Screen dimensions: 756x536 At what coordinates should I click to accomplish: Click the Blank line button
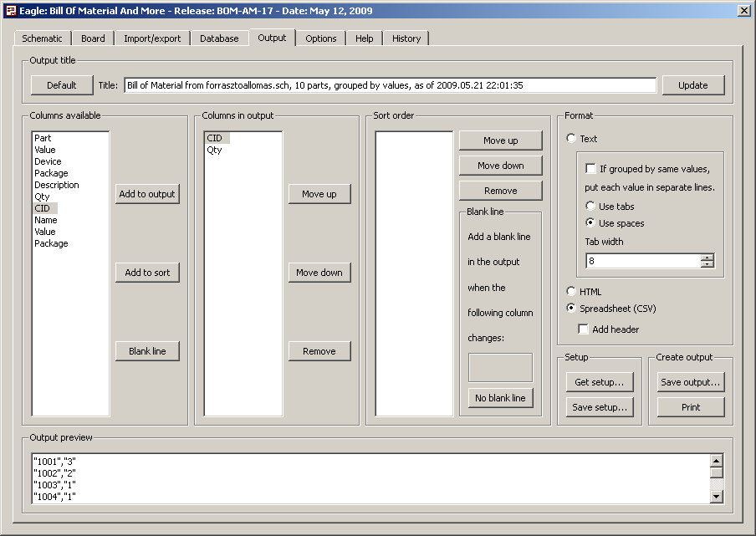[x=147, y=351]
